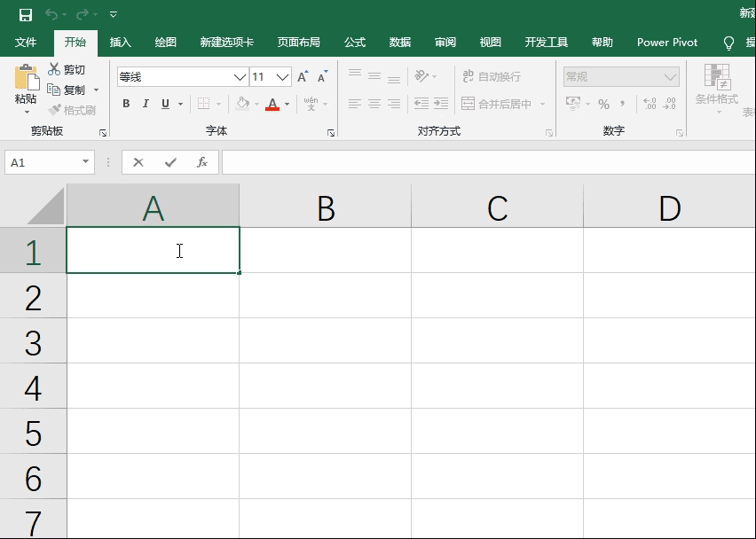Switch to the 插入 ribbon tab
The height and width of the screenshot is (539, 756).
click(120, 42)
